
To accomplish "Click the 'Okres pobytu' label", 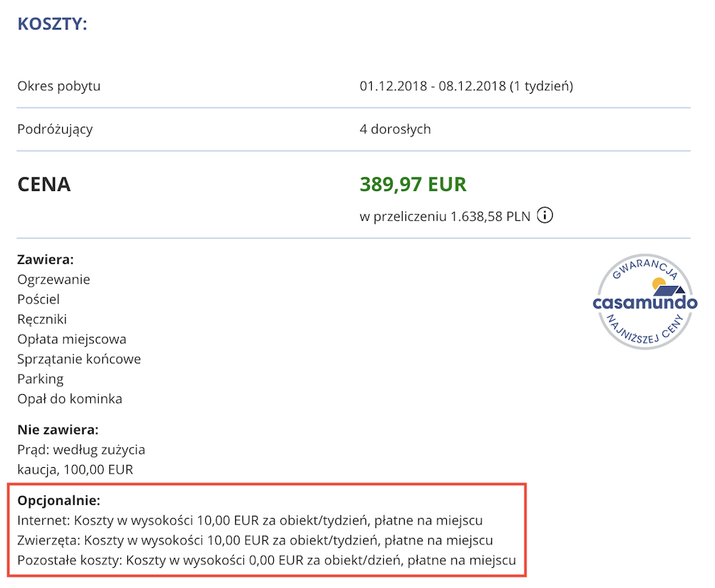I will tap(59, 87).
